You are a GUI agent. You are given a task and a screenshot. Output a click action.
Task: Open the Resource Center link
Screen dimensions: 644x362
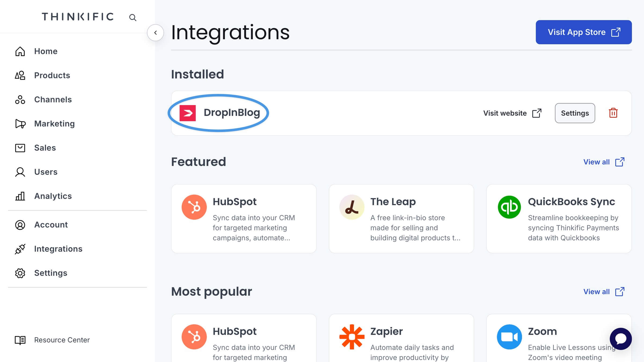(x=62, y=340)
